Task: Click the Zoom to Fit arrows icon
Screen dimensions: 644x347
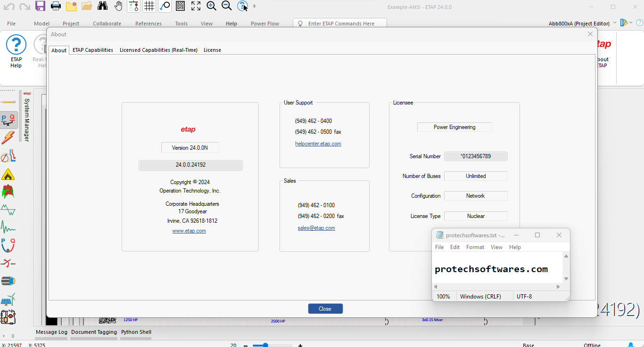Action: pyautogui.click(x=196, y=6)
